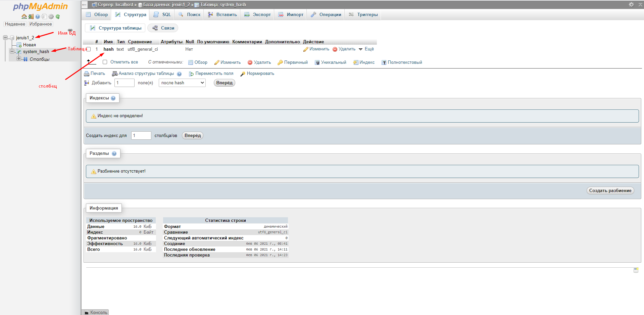Open navigation panel settings gear
This screenshot has width=644, height=315.
coord(51,16)
